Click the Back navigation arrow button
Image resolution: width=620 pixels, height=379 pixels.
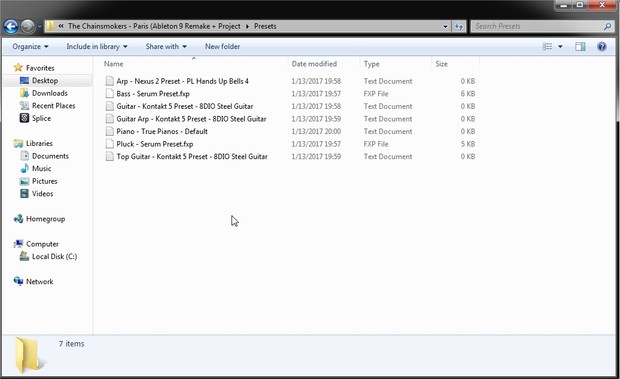point(11,26)
